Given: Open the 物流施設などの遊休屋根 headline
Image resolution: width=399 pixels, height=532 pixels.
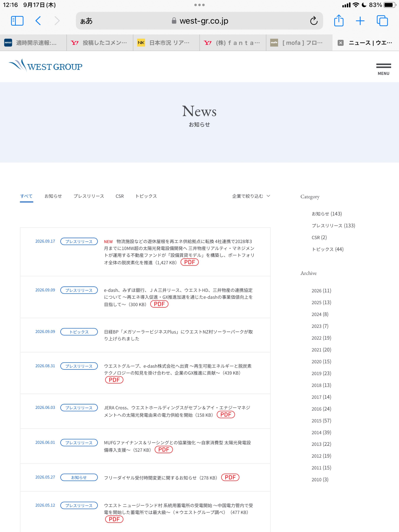Looking at the screenshot, I should 179,252.
